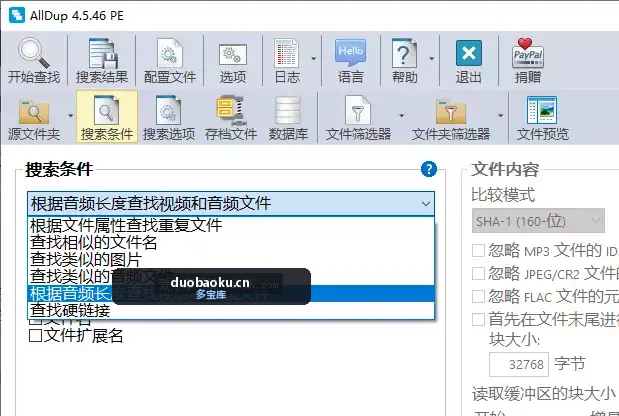Click the blue help icon beside 搜索条件

[x=429, y=169]
